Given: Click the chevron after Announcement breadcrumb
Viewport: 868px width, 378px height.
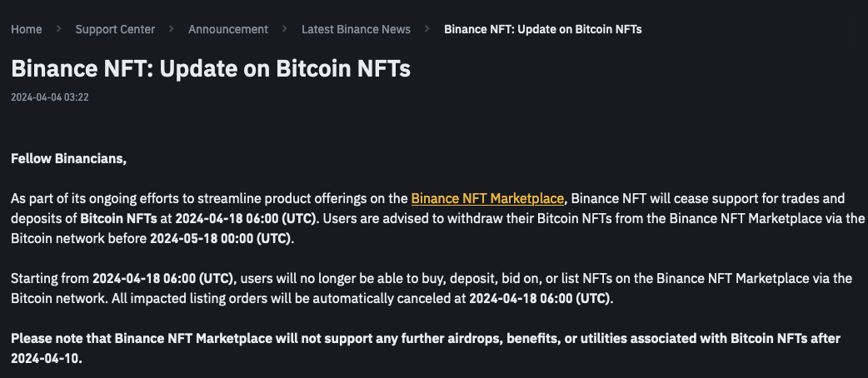Looking at the screenshot, I should [x=285, y=29].
